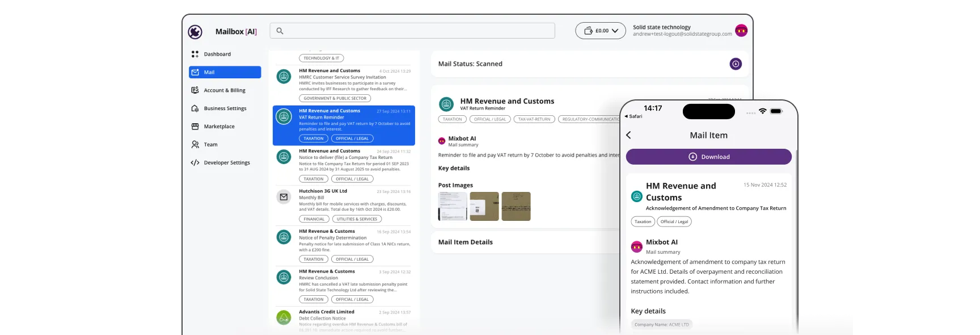
Task: Click the HMRC crest icon in the detail header
Action: point(446,104)
